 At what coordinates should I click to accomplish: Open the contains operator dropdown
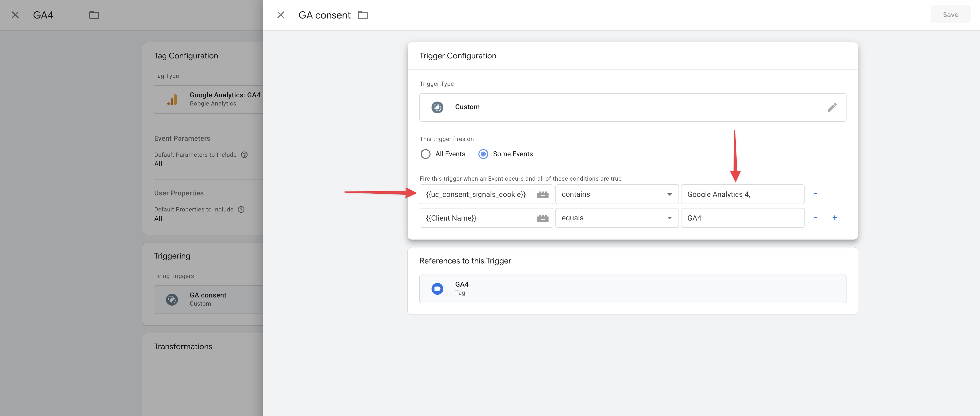(x=617, y=194)
